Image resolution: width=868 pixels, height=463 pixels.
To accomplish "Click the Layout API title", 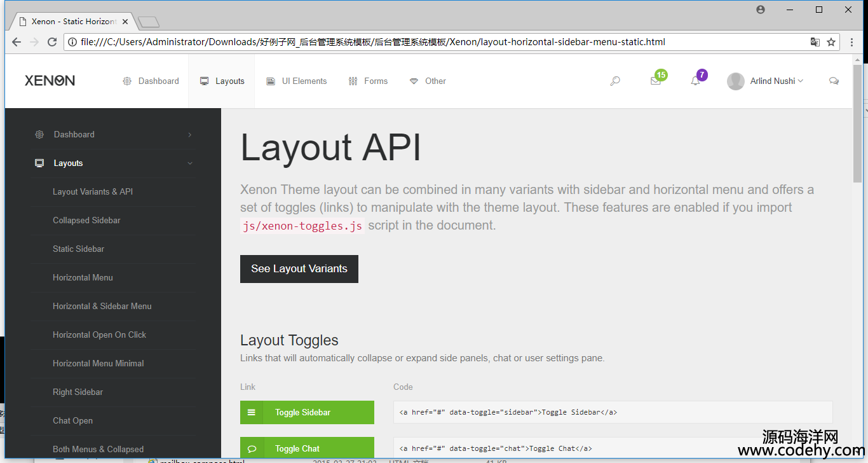I will tap(330, 148).
